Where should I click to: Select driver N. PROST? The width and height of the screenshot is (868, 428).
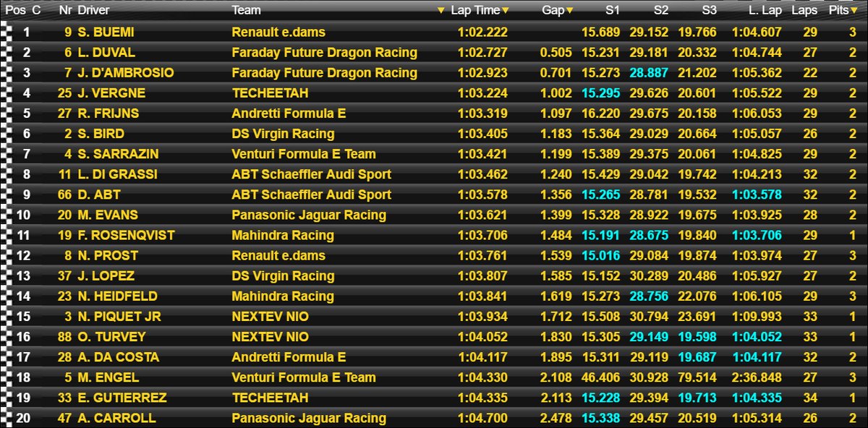(x=107, y=255)
